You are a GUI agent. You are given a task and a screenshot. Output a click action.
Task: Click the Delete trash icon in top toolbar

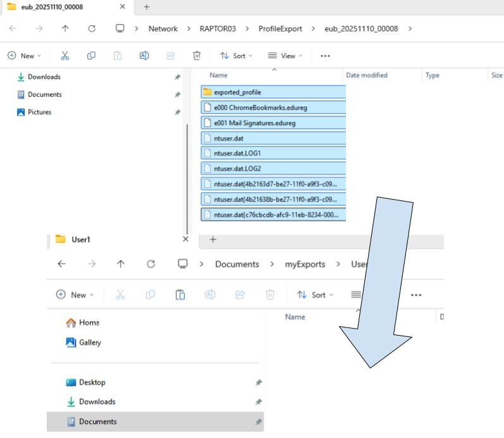pyautogui.click(x=197, y=56)
